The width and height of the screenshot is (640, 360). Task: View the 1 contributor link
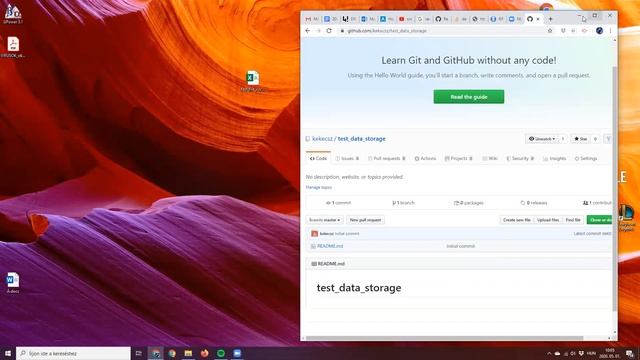coord(597,203)
